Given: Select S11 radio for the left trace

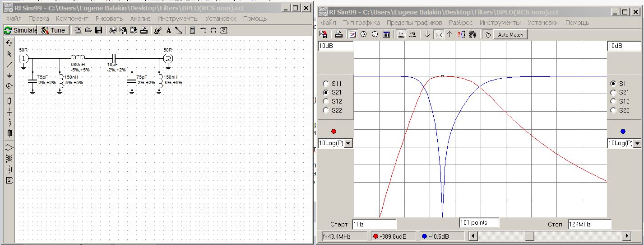Looking at the screenshot, I should (326, 84).
